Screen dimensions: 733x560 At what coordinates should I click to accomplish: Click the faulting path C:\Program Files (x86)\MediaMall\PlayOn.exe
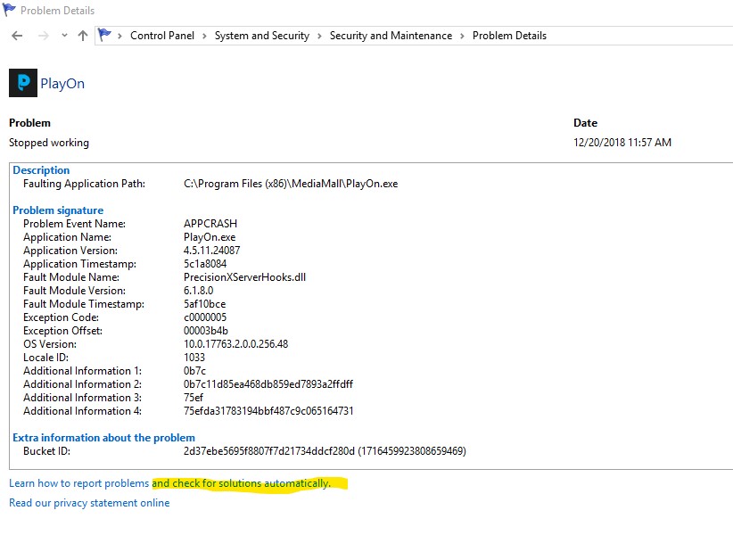(291, 184)
